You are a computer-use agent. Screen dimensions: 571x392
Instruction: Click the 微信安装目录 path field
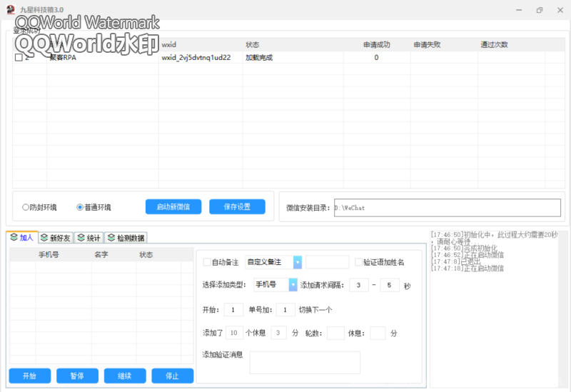pyautogui.click(x=447, y=208)
